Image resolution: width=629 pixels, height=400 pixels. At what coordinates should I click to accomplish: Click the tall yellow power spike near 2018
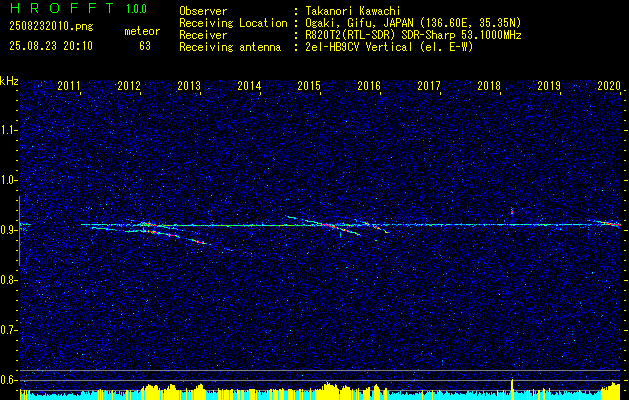point(512,389)
